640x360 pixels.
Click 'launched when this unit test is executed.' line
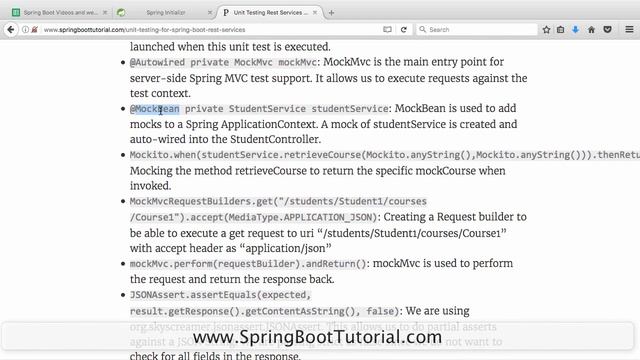click(x=230, y=47)
